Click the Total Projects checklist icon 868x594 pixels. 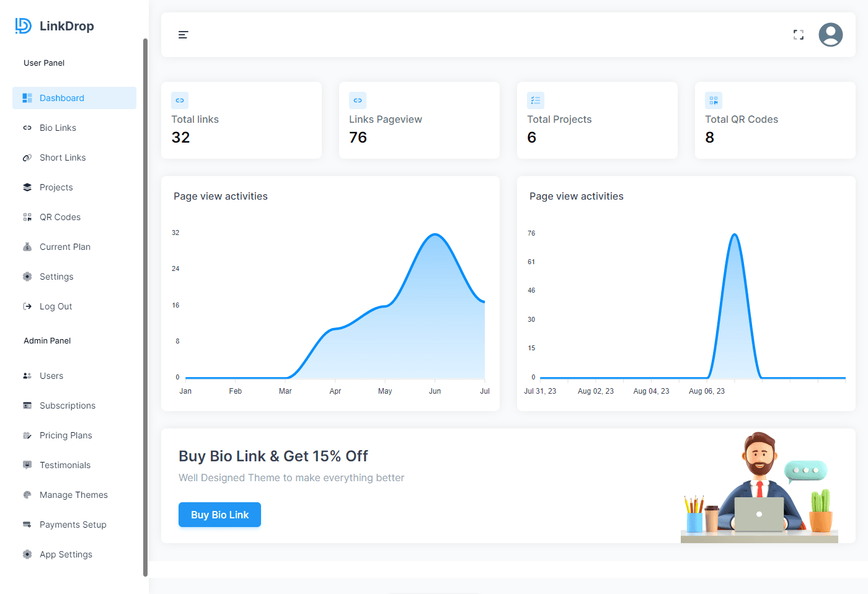536,100
